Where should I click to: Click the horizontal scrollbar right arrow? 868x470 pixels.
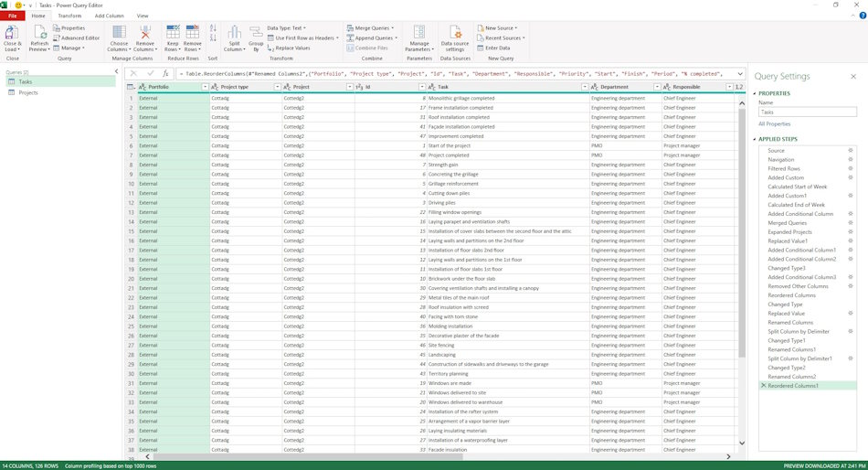728,456
